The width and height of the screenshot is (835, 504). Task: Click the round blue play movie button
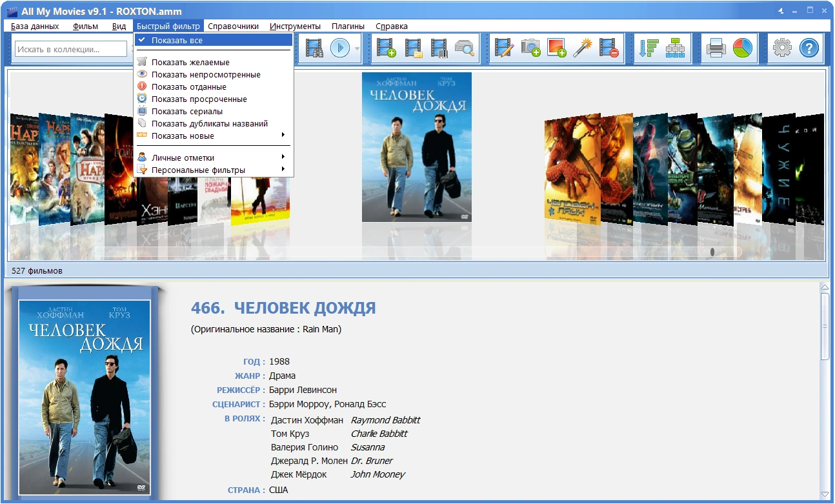[x=340, y=48]
